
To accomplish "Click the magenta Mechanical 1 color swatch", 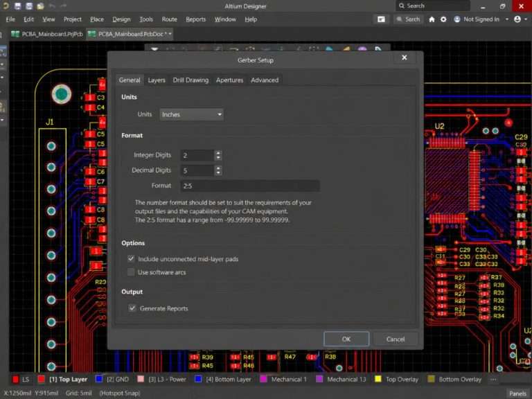I will (263, 380).
